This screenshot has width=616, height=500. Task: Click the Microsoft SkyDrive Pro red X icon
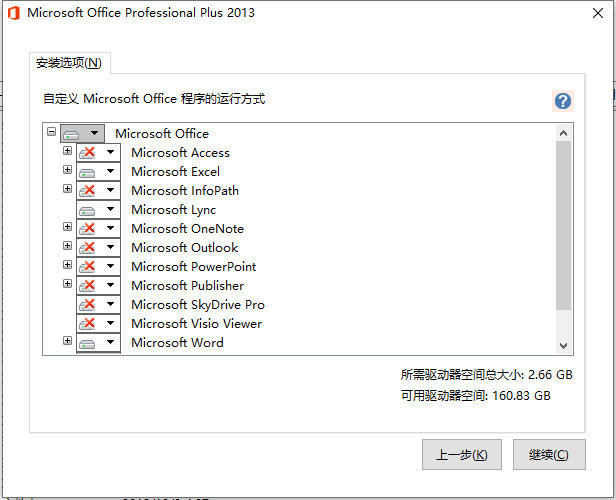(87, 304)
